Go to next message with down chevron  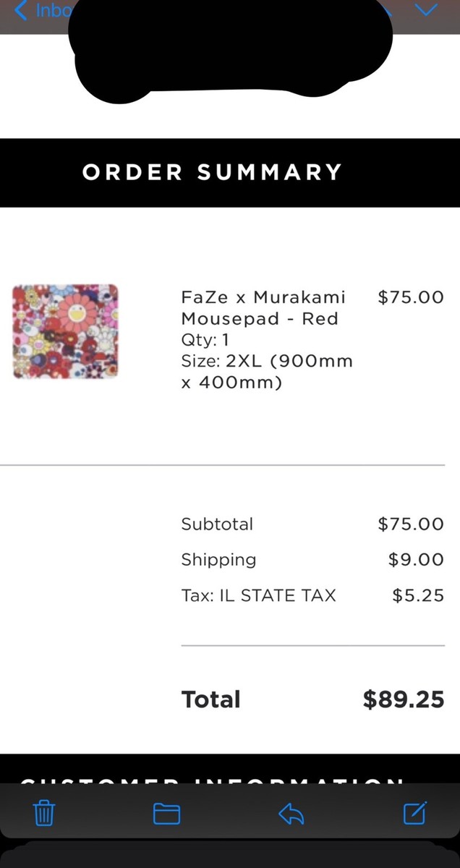point(427,9)
